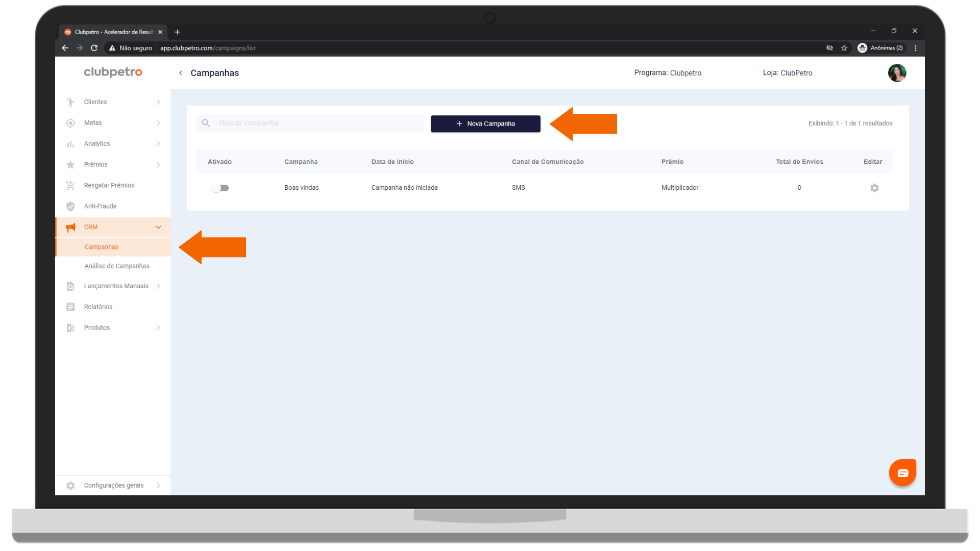Click the Buscar campanha search field

pos(316,123)
